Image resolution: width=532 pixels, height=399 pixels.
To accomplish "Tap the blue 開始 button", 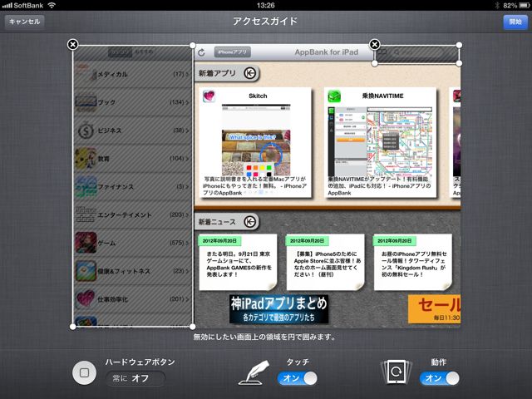I will 515,22.
